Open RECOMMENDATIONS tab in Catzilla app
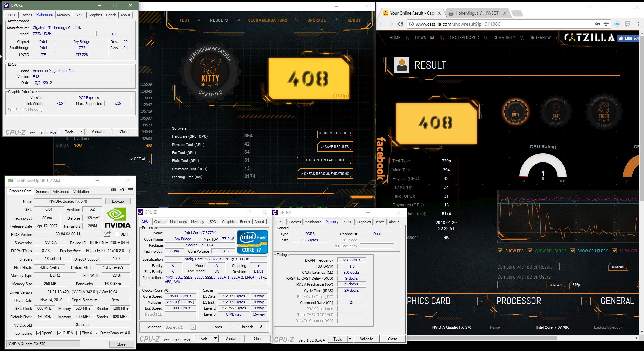Viewport: 644px width, 351px height. tap(267, 20)
